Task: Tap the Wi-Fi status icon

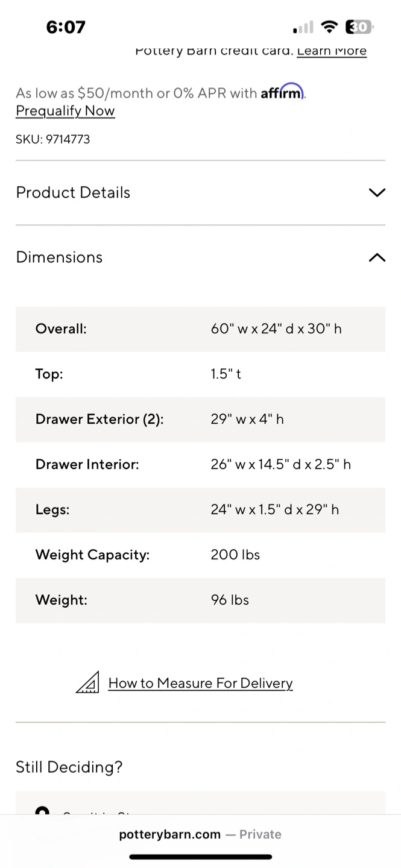Action: [329, 27]
